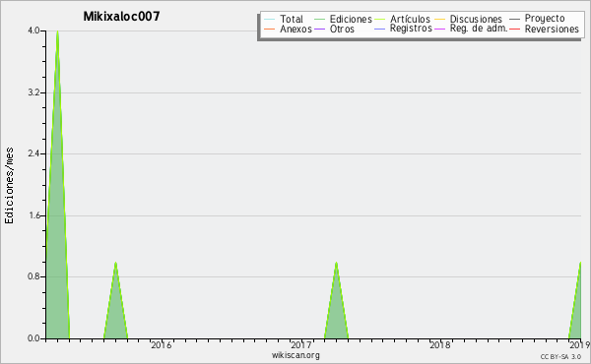Select the Artículos legend entry
This screenshot has width=591, height=364.
(410, 19)
